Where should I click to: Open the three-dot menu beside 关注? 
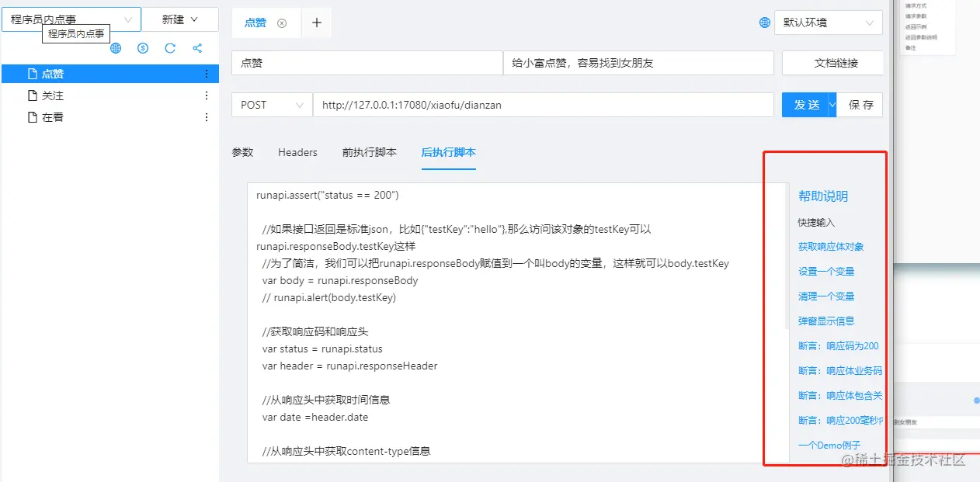point(207,95)
